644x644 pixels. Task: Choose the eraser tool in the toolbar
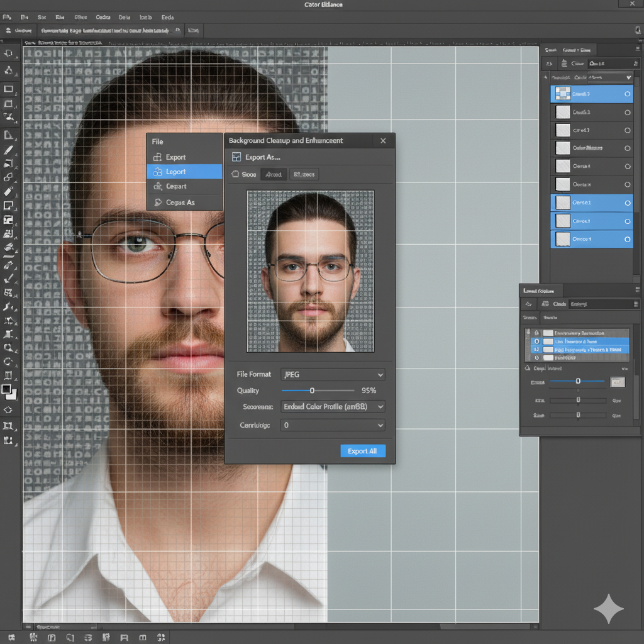pyautogui.click(x=8, y=191)
